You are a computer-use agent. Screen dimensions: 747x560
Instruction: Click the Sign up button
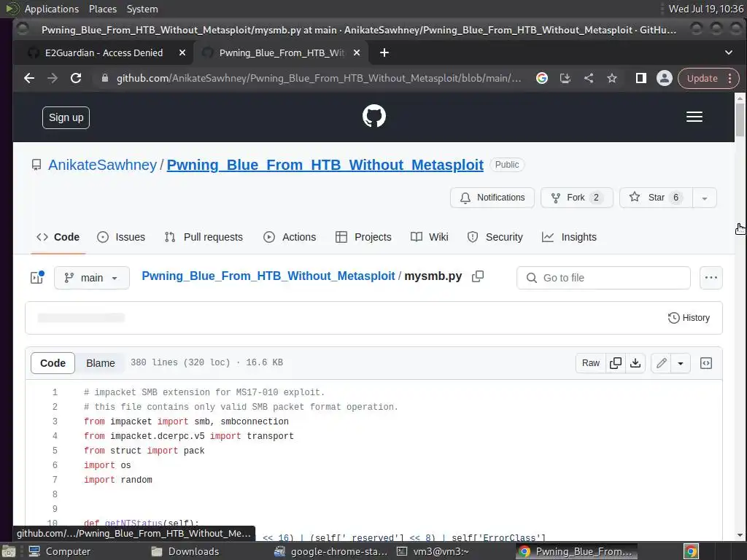click(x=66, y=117)
